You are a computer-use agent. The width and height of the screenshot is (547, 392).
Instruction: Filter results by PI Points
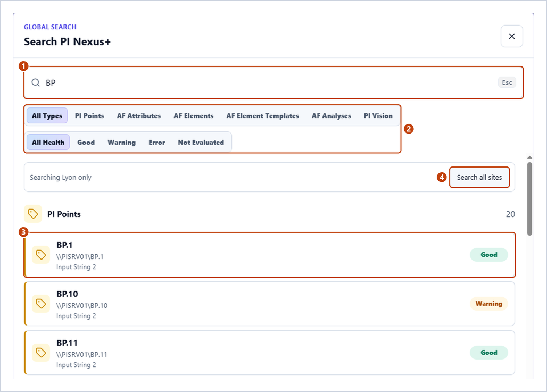89,116
